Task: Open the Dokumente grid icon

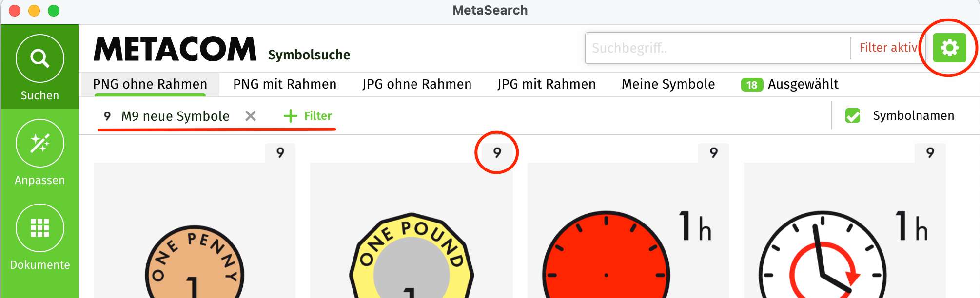Action: click(x=39, y=228)
